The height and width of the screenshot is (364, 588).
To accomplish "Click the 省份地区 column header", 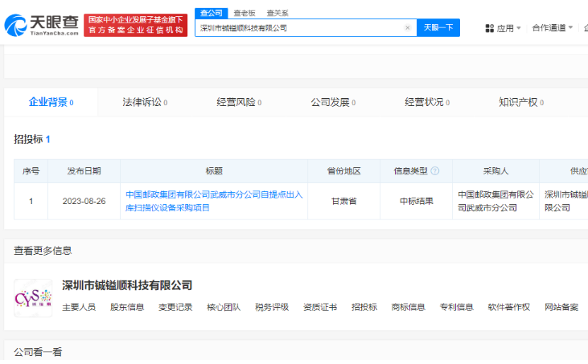I will (344, 171).
